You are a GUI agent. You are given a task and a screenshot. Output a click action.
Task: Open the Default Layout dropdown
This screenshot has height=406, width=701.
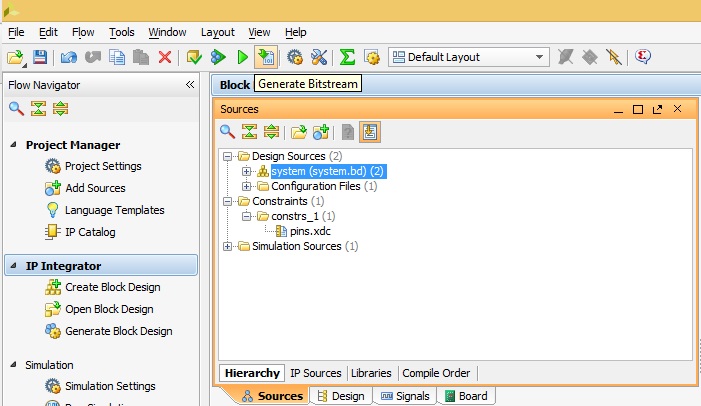(x=469, y=57)
